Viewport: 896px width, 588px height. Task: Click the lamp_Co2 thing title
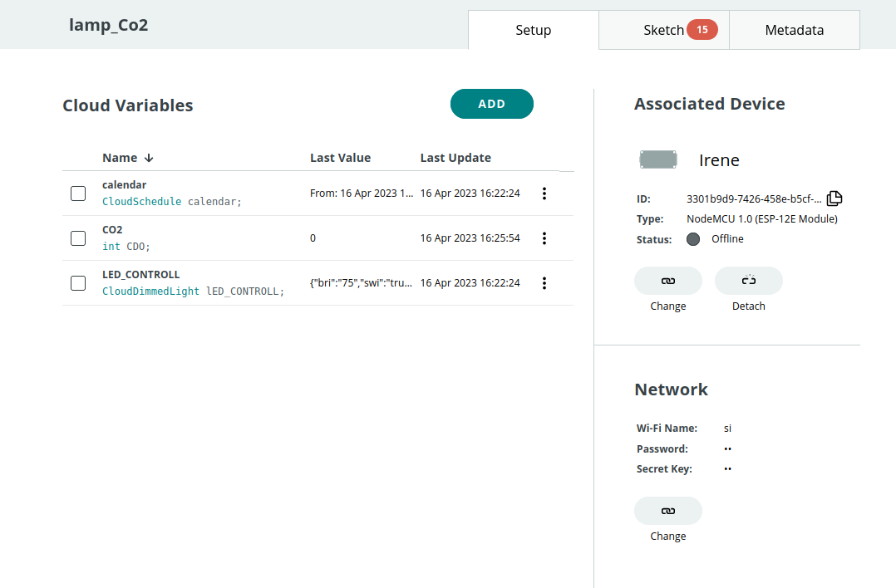click(x=109, y=25)
